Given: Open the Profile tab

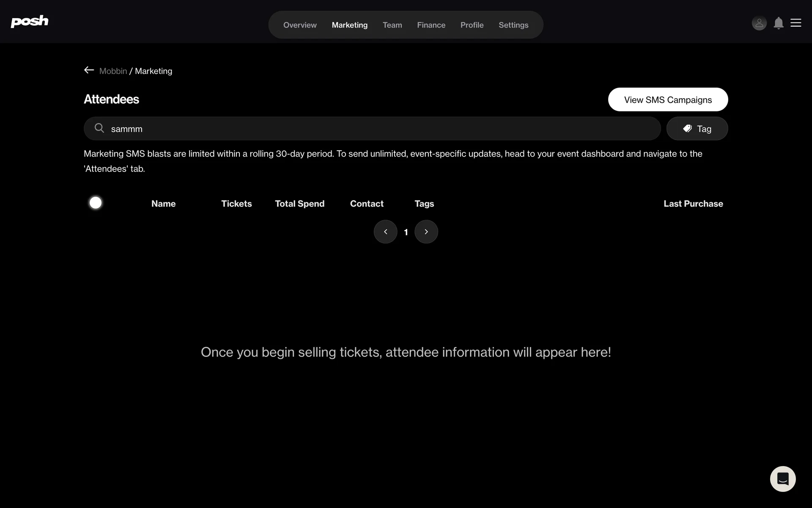Looking at the screenshot, I should (472, 25).
